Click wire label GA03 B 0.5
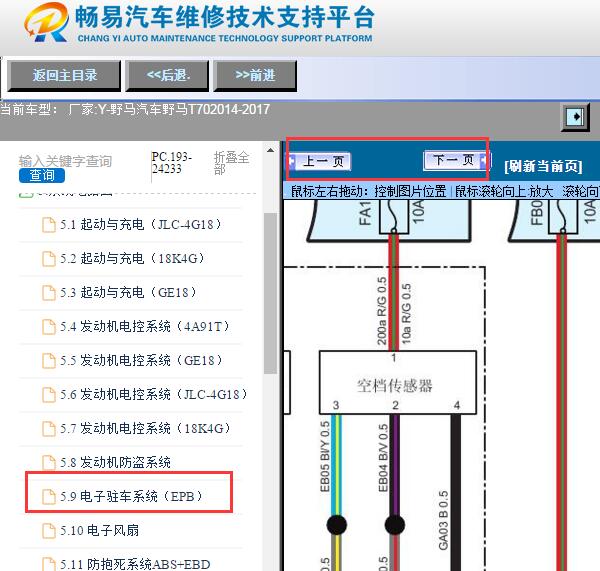The image size is (600, 571). (x=443, y=520)
